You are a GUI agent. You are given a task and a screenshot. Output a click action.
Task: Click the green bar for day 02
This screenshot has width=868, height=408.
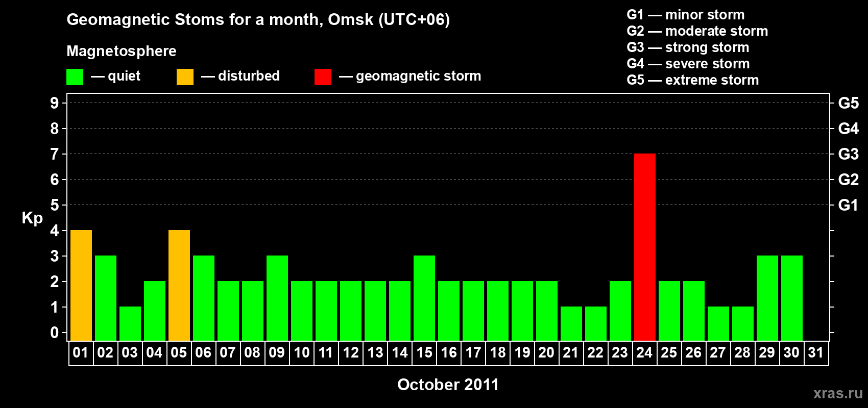[x=106, y=298]
